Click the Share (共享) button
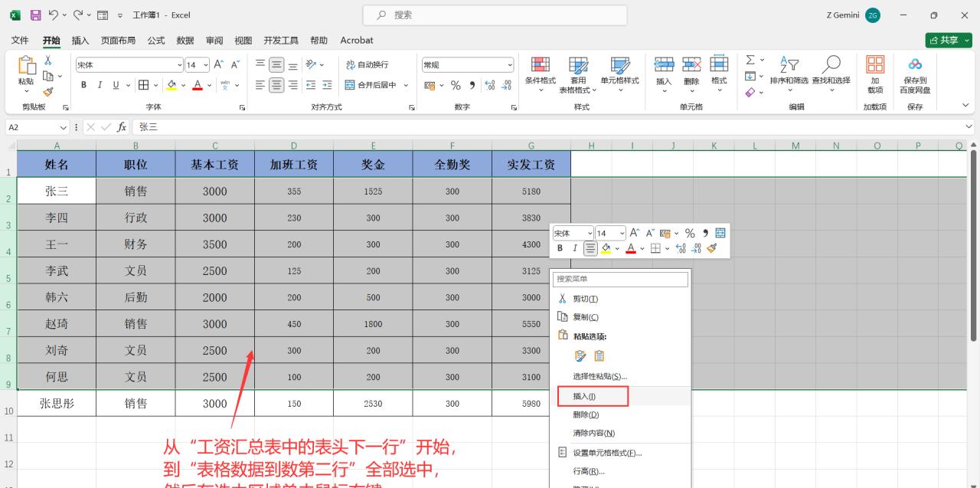The width and height of the screenshot is (980, 488). tap(949, 40)
